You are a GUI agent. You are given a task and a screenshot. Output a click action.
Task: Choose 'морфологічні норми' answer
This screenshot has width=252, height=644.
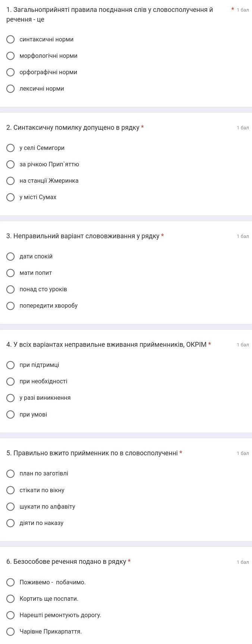[11, 56]
